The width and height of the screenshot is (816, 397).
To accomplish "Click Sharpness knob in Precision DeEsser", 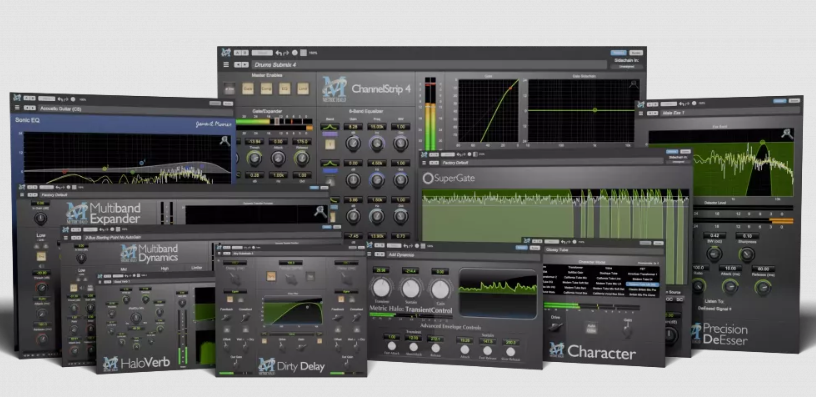I will pos(747,253).
